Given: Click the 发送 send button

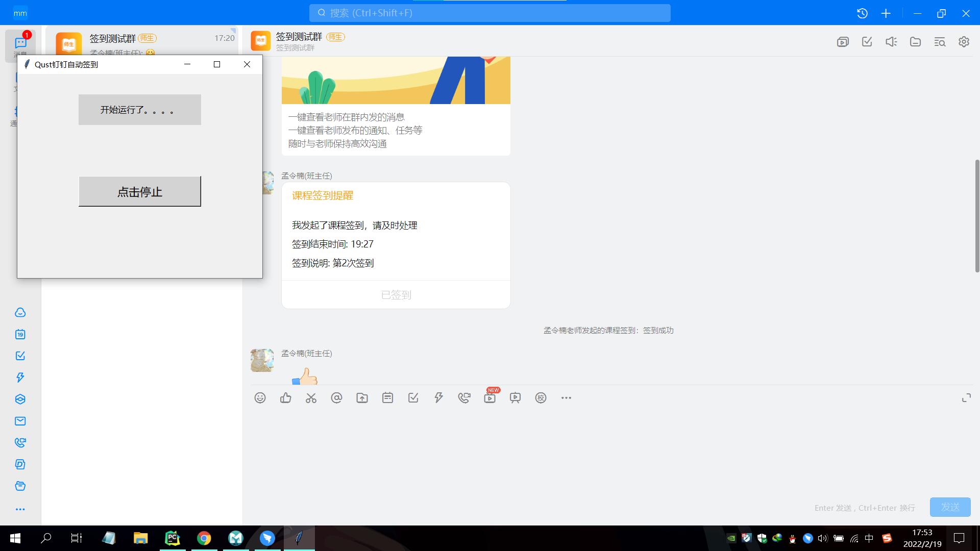Looking at the screenshot, I should click(950, 507).
